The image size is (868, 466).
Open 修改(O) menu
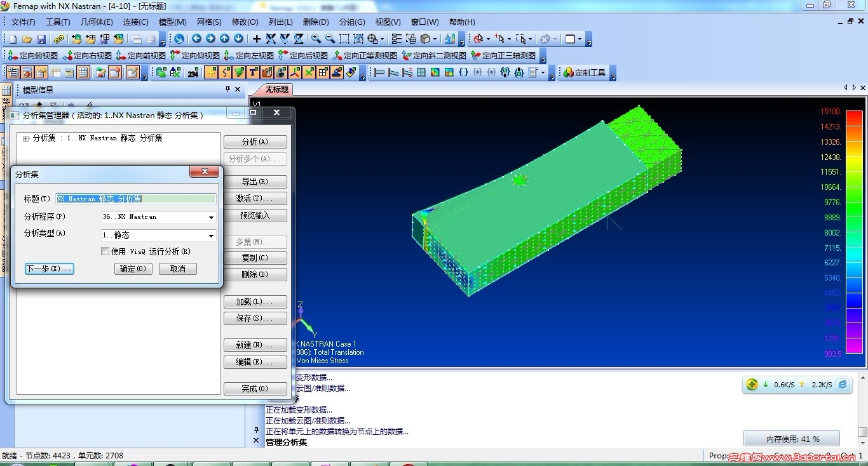pos(245,22)
